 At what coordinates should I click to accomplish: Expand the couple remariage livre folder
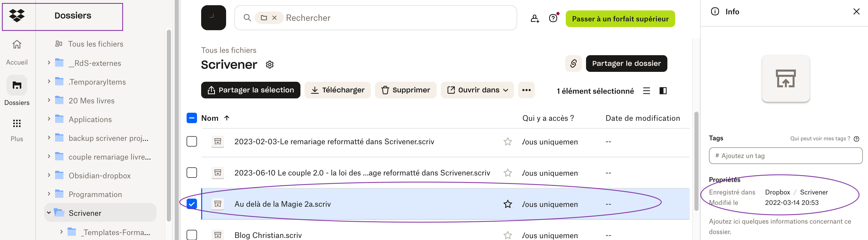[x=49, y=156]
